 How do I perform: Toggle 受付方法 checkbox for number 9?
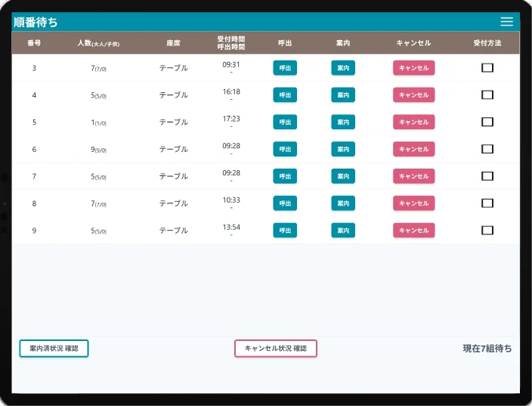coord(487,231)
